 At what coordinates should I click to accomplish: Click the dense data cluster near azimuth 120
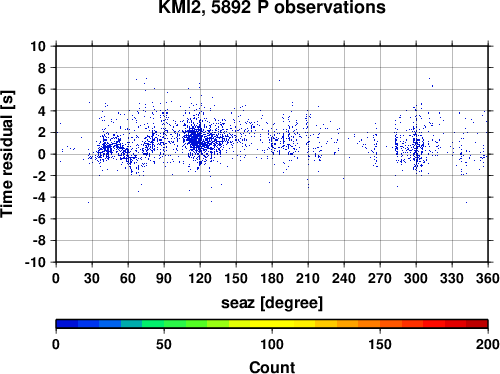pyautogui.click(x=196, y=138)
